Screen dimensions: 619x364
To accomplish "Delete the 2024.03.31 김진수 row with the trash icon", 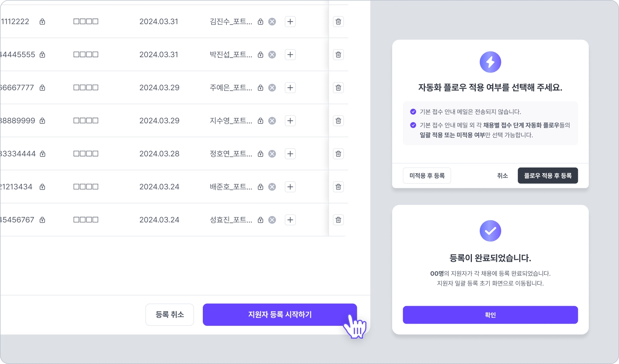I will (338, 21).
